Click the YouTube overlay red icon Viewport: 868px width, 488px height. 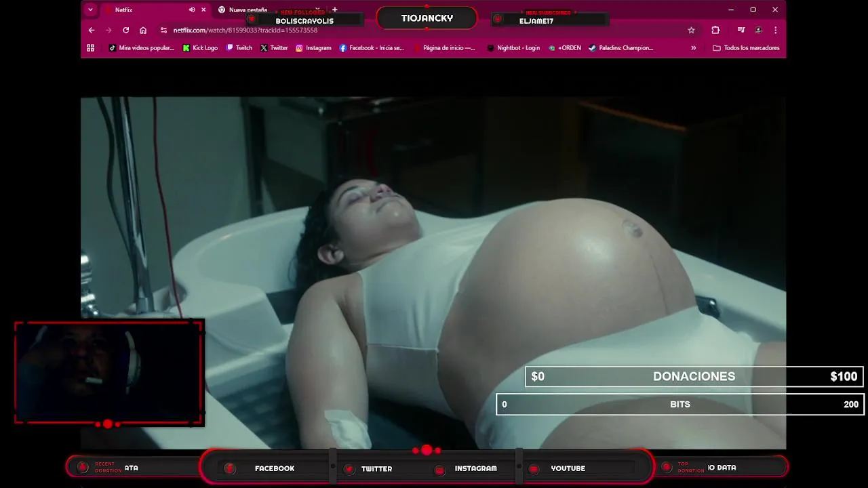(x=534, y=469)
